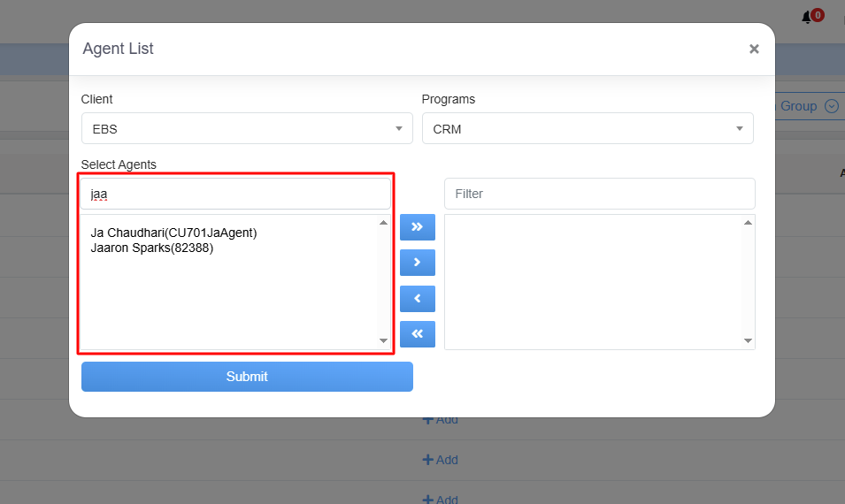This screenshot has width=845, height=504.
Task: Click inside the empty selected agents box
Action: [x=593, y=283]
